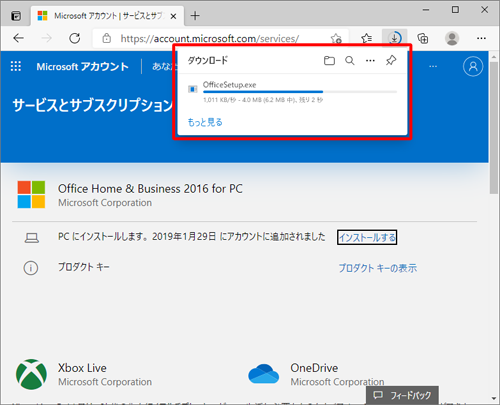Screen dimensions: 500x405
Task: Click the page vertical scrollbar thumb
Action: [x=494, y=128]
